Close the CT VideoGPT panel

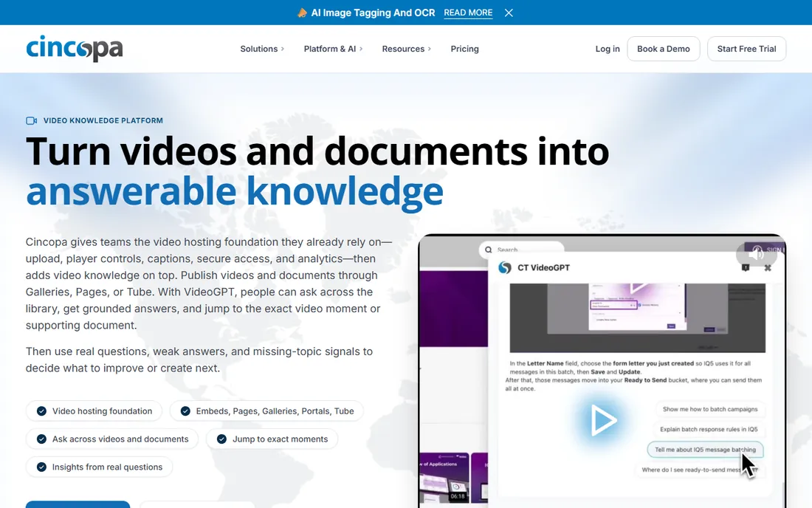tap(768, 268)
